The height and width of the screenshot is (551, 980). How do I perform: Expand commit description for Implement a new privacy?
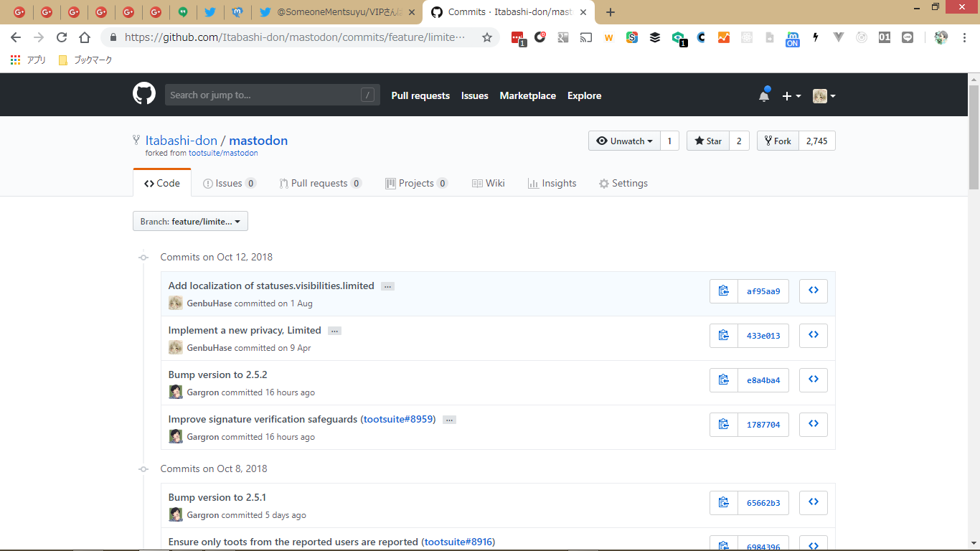tap(334, 331)
